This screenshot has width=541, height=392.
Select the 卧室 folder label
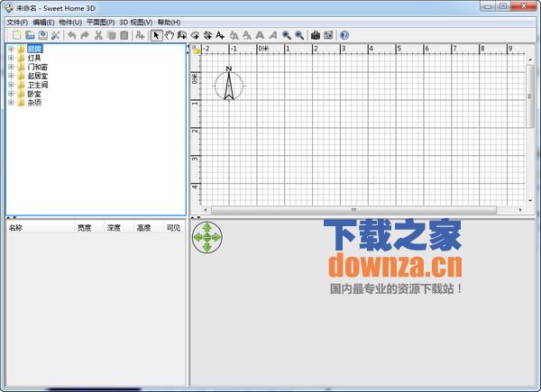34,94
